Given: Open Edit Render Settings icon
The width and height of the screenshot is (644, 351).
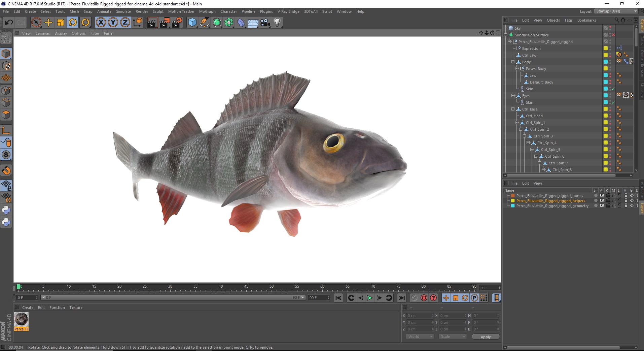Looking at the screenshot, I should pos(177,23).
